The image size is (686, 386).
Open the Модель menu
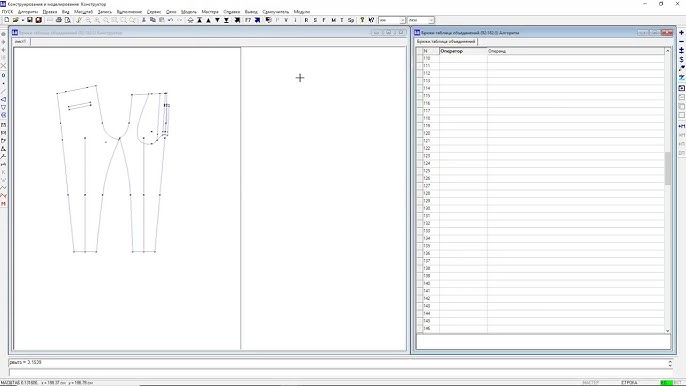pyautogui.click(x=189, y=12)
